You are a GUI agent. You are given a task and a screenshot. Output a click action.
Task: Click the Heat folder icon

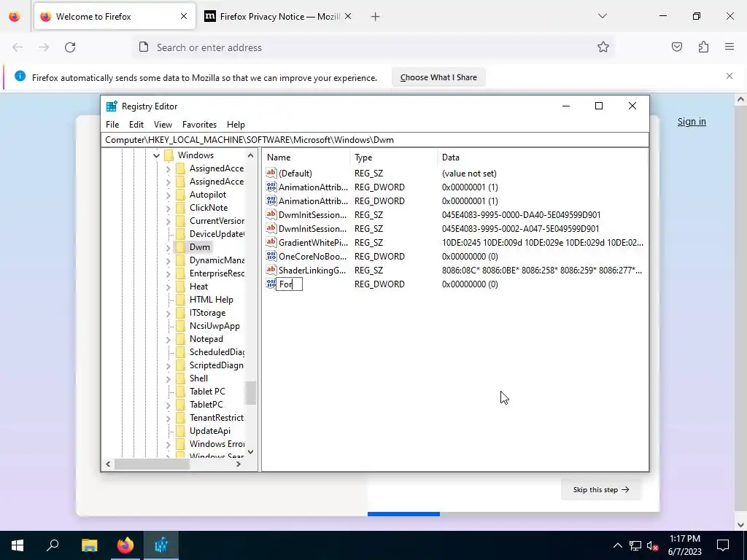(x=180, y=286)
